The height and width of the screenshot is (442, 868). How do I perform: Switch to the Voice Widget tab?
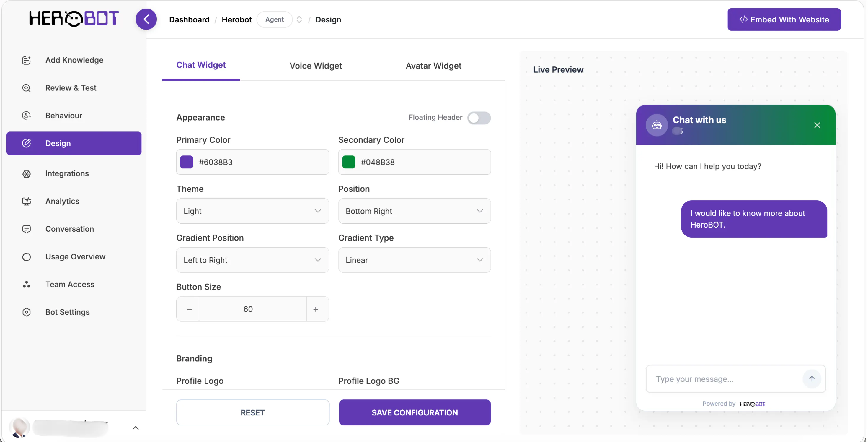[315, 66]
